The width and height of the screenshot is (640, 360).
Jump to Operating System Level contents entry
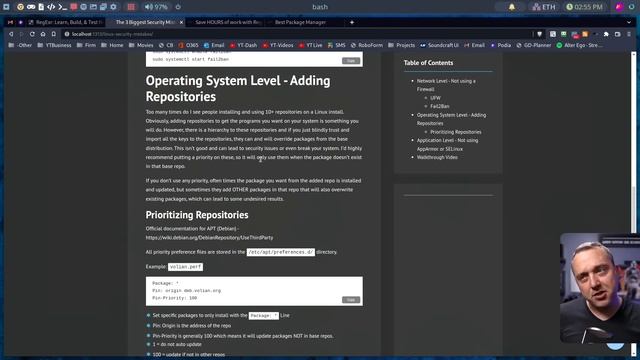coord(451,119)
